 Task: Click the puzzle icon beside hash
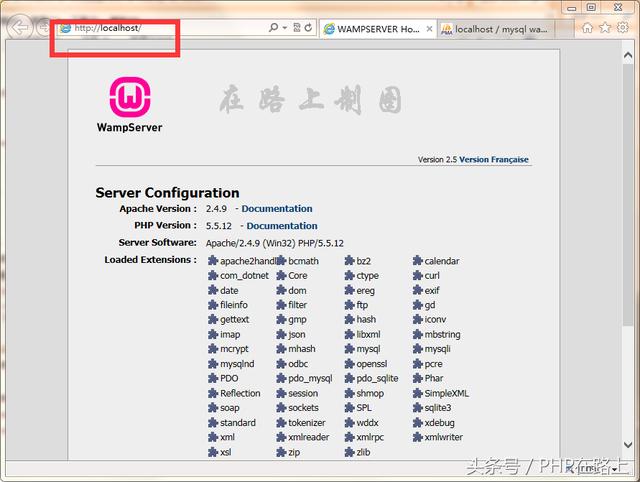click(349, 320)
